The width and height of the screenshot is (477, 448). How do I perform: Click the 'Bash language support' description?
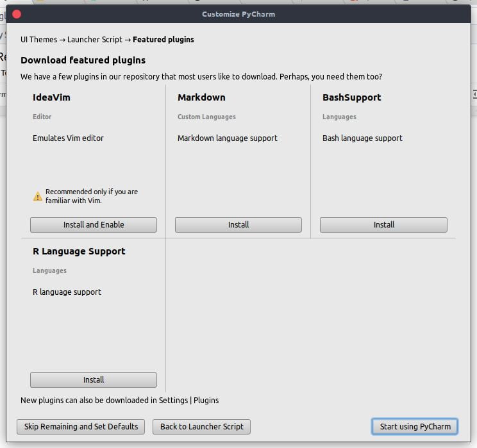coord(362,138)
